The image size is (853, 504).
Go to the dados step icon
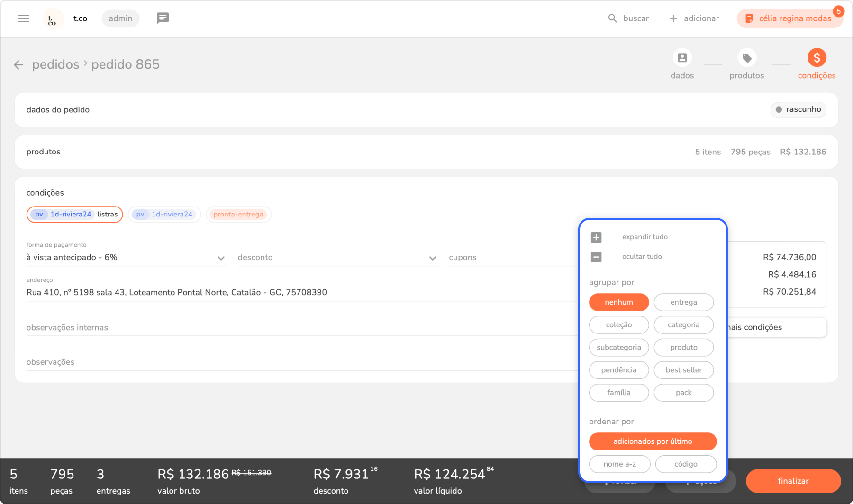click(682, 58)
